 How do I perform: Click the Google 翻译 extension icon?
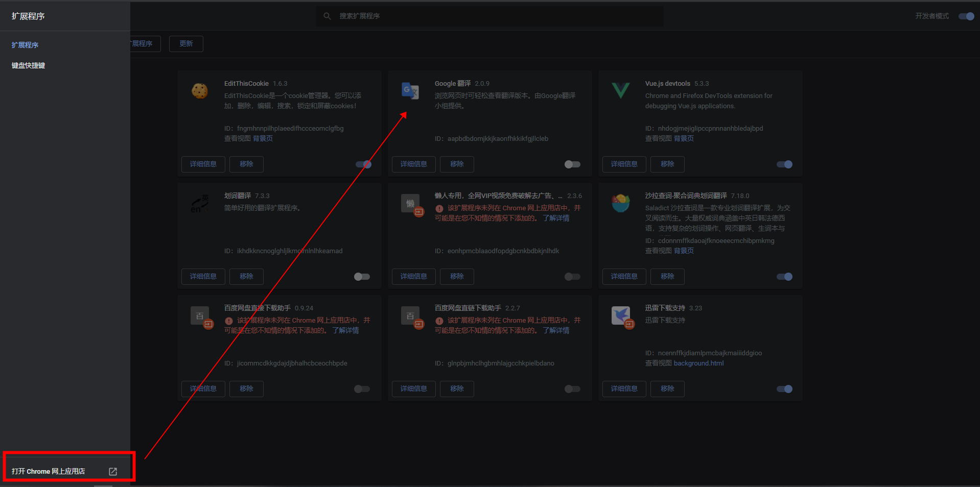[x=409, y=91]
